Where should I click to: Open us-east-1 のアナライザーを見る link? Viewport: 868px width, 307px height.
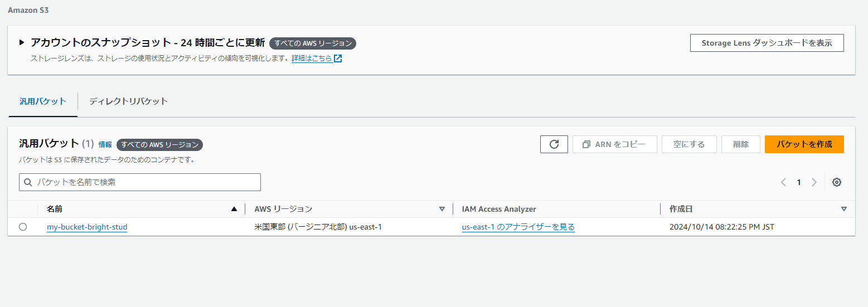click(x=518, y=227)
